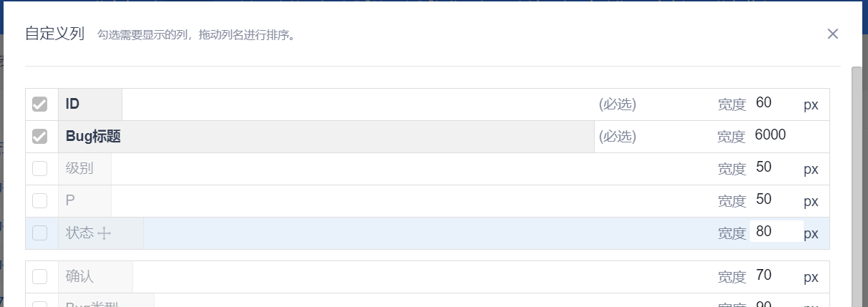Click the 状态 width field showing 80
This screenshot has height=307, width=868.
pyautogui.click(x=776, y=232)
